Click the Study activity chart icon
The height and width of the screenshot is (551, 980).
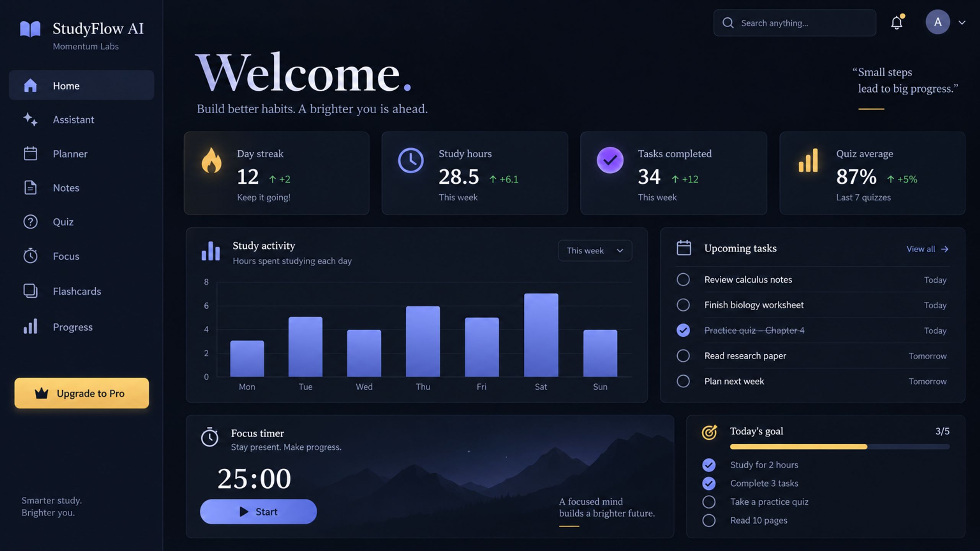pos(211,251)
